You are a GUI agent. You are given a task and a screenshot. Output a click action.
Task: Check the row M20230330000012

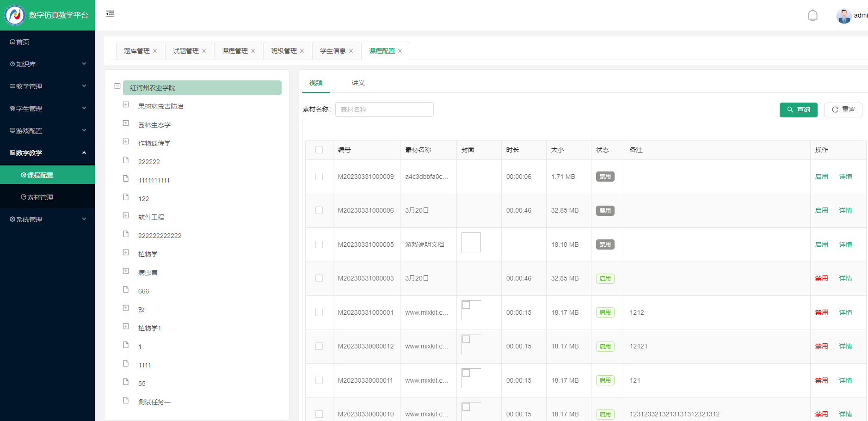(319, 346)
